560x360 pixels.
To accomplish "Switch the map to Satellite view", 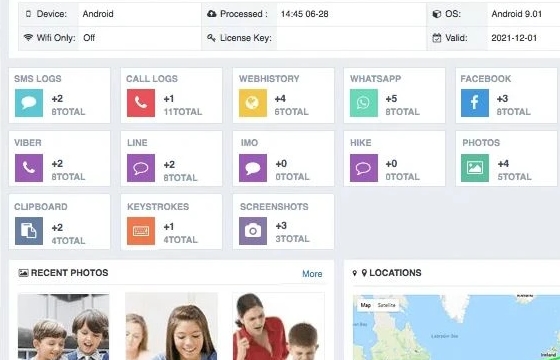I will (x=386, y=305).
